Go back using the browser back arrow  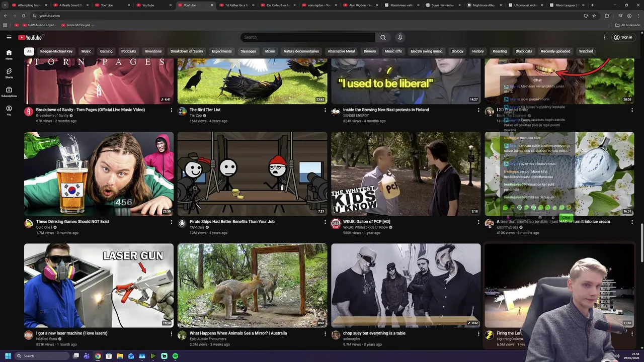pos(5,16)
